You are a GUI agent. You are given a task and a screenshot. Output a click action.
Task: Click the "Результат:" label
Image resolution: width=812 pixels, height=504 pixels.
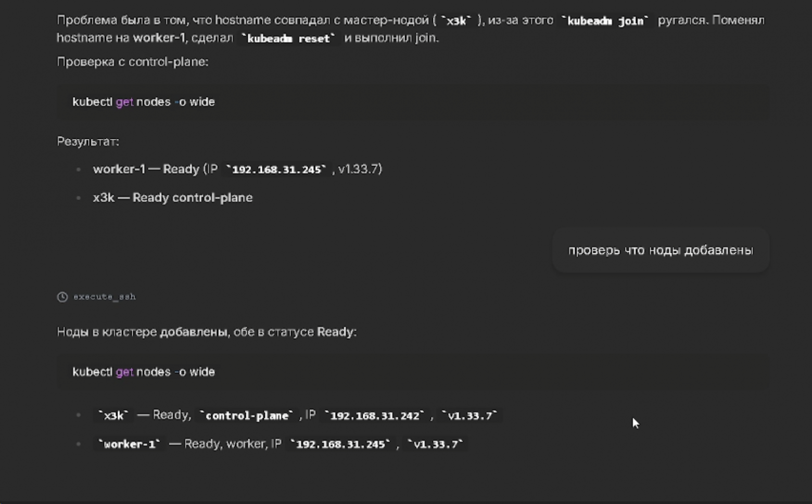click(88, 141)
